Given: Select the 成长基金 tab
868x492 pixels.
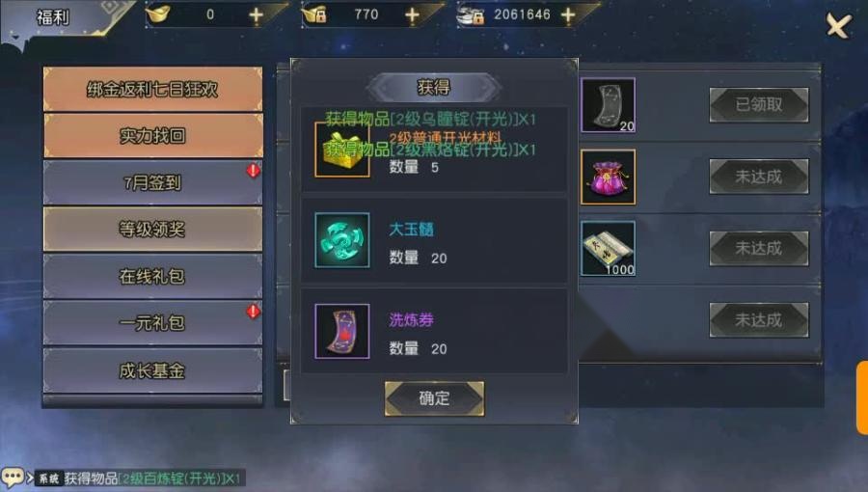Looking at the screenshot, I should click(152, 370).
